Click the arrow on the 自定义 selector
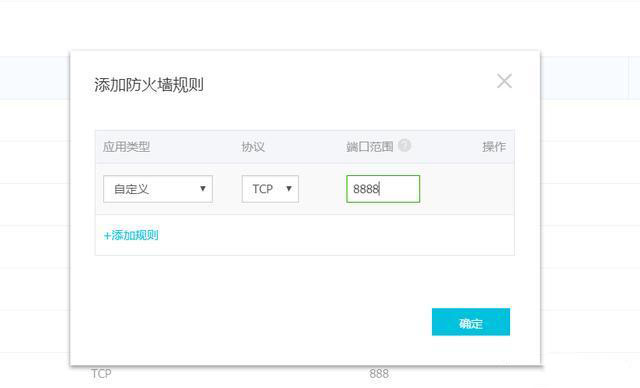The image size is (640, 388). [x=202, y=188]
